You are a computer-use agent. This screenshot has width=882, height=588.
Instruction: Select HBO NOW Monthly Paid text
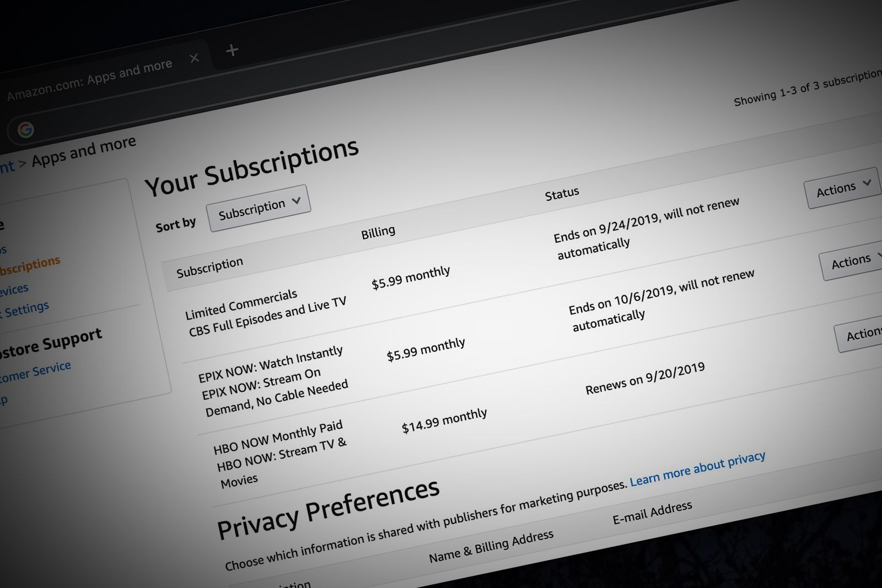click(x=278, y=439)
